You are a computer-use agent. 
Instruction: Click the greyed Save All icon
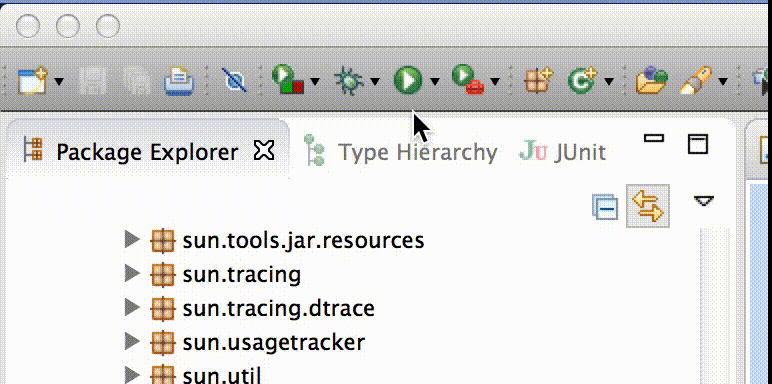pos(136,81)
